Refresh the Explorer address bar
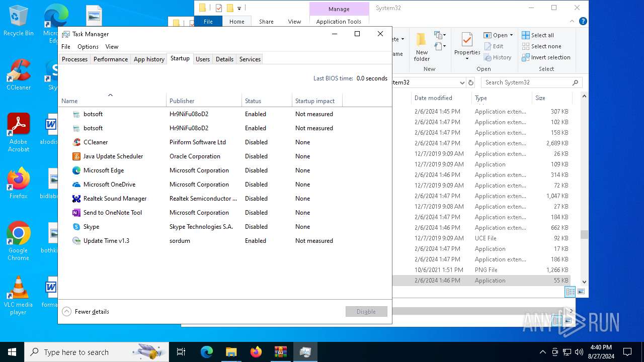 pyautogui.click(x=471, y=82)
